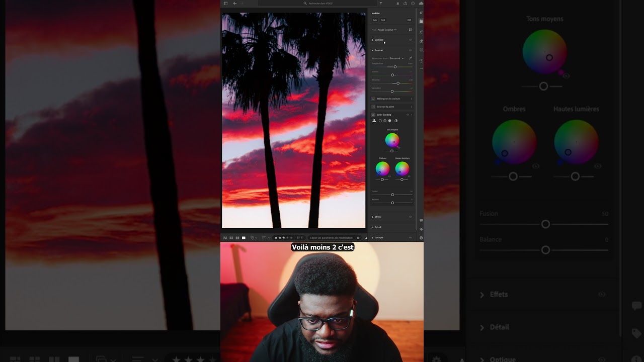Expand the Lumière section
The image size is (644, 362).
(x=372, y=40)
